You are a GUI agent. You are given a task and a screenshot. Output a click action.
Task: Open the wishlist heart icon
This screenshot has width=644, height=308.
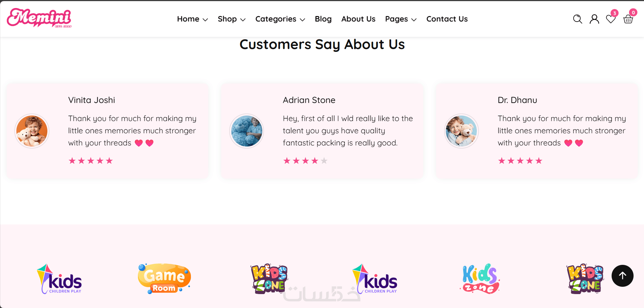point(611,19)
